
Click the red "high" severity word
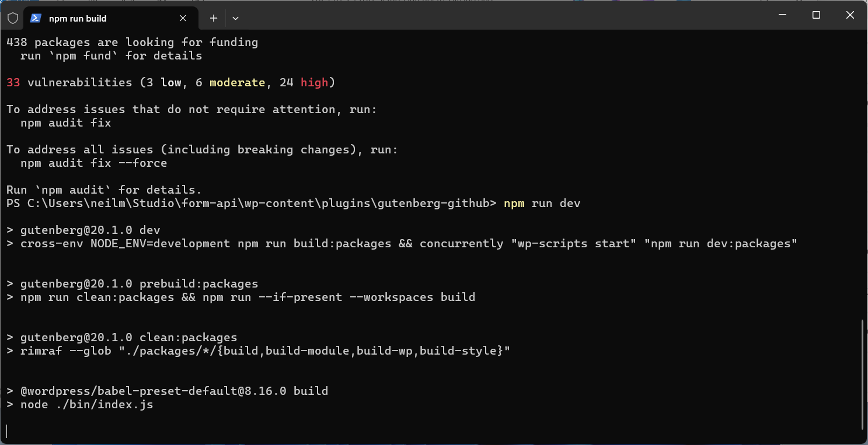315,83
